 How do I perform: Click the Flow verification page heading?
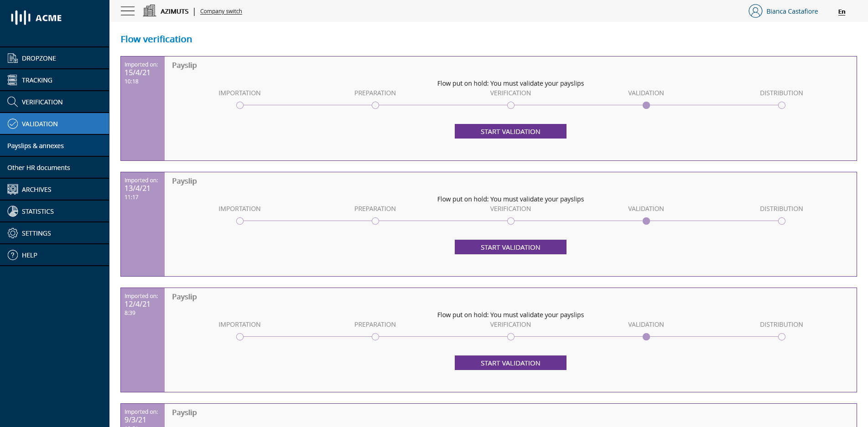coord(156,39)
